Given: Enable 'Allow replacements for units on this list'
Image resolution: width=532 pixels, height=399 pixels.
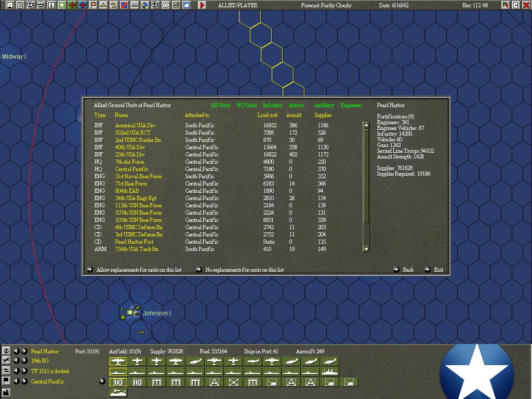Looking at the screenshot, I should (x=135, y=270).
